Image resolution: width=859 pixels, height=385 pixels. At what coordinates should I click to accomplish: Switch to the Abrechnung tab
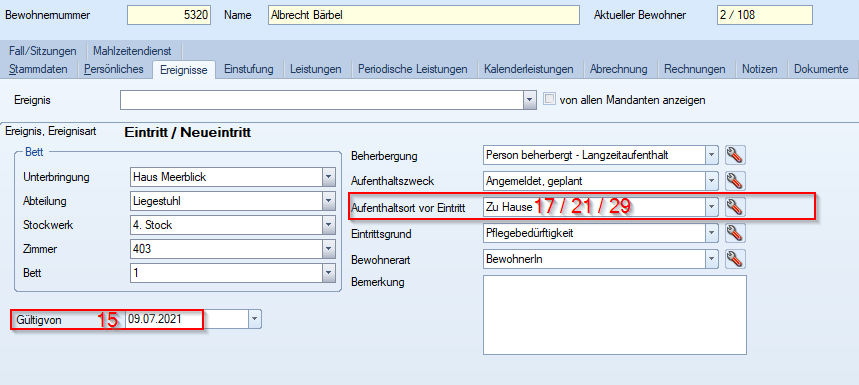pyautogui.click(x=619, y=69)
